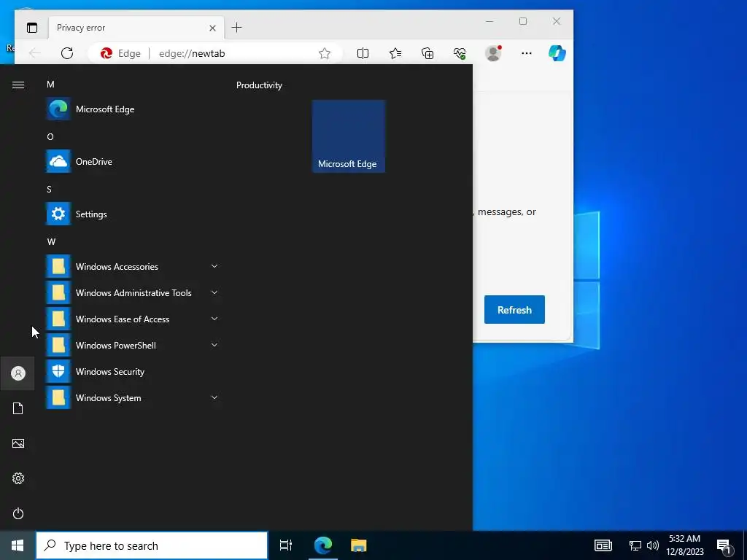Open Edge tab actions menu

tap(32, 28)
